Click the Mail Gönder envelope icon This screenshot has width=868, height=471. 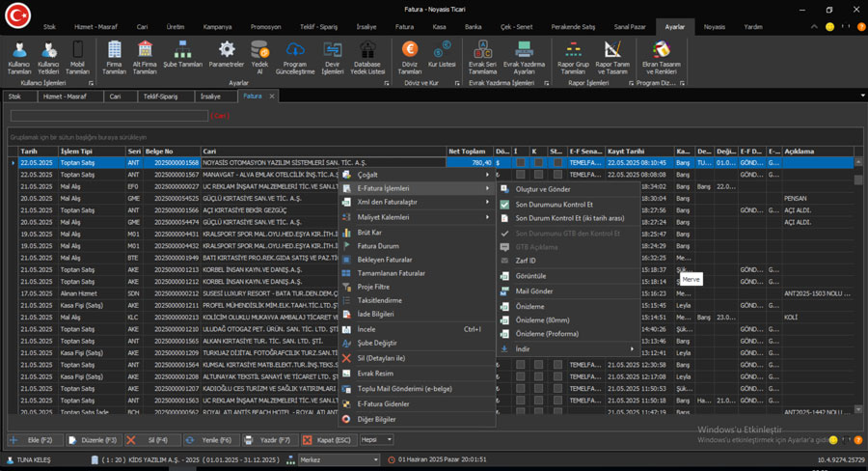(504, 291)
